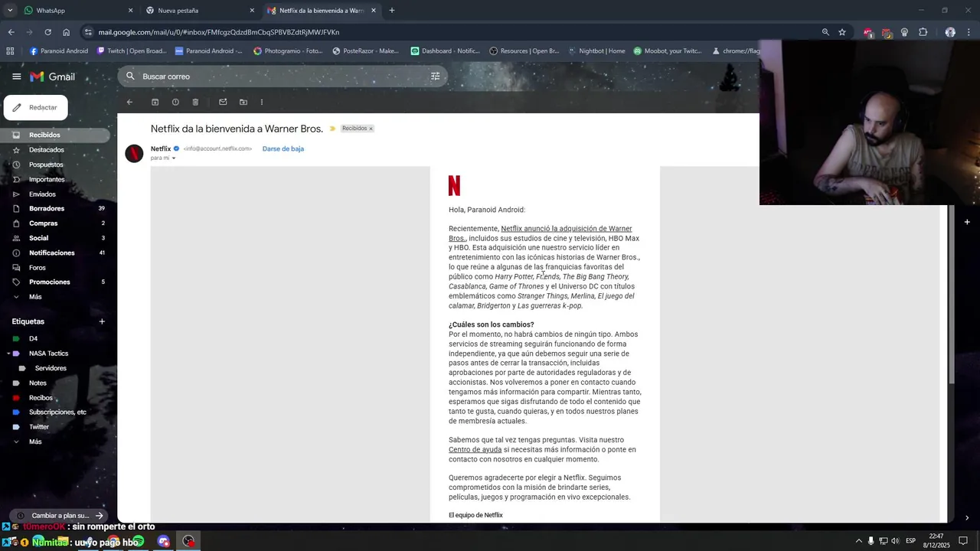Expand recipient details arrow next to 'para mí'
This screenshot has height=551, width=980.
(174, 158)
